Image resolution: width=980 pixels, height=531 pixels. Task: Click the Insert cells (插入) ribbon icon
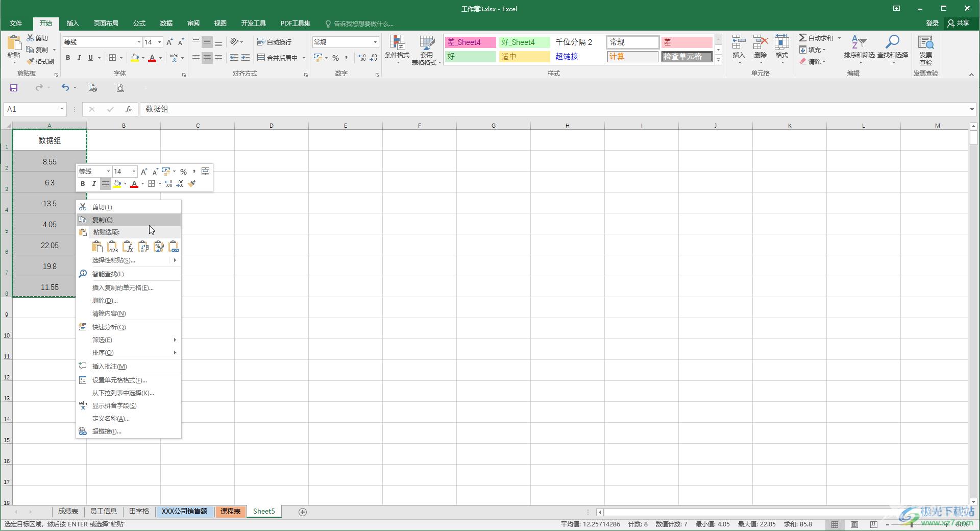coord(739,43)
